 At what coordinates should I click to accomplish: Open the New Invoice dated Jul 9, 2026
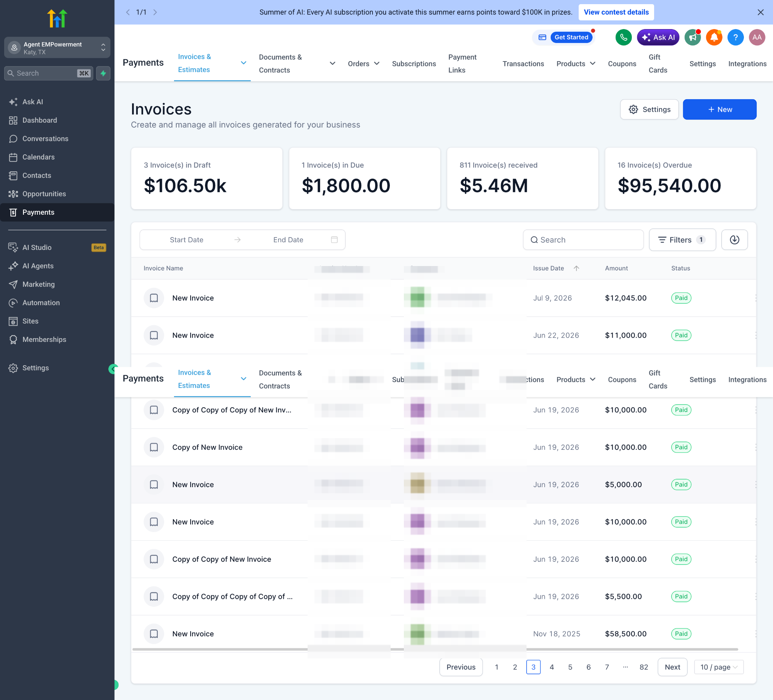(193, 298)
